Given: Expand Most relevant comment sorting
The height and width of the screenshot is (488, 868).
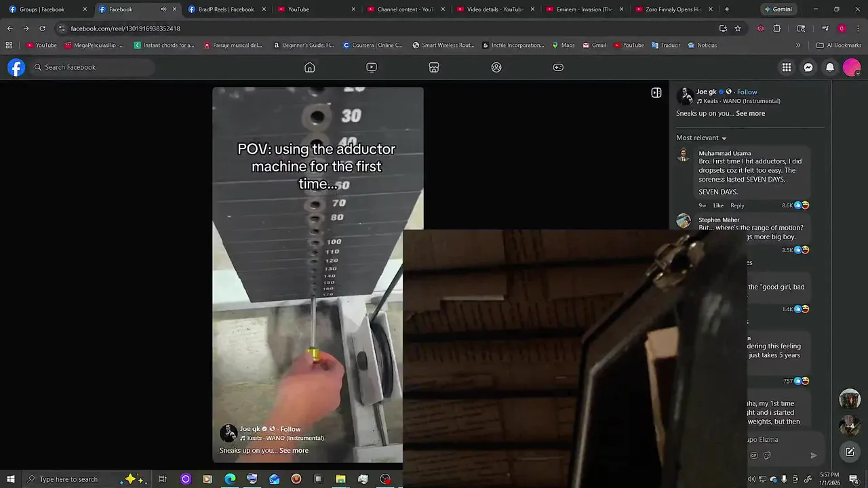Looking at the screenshot, I should tap(701, 138).
